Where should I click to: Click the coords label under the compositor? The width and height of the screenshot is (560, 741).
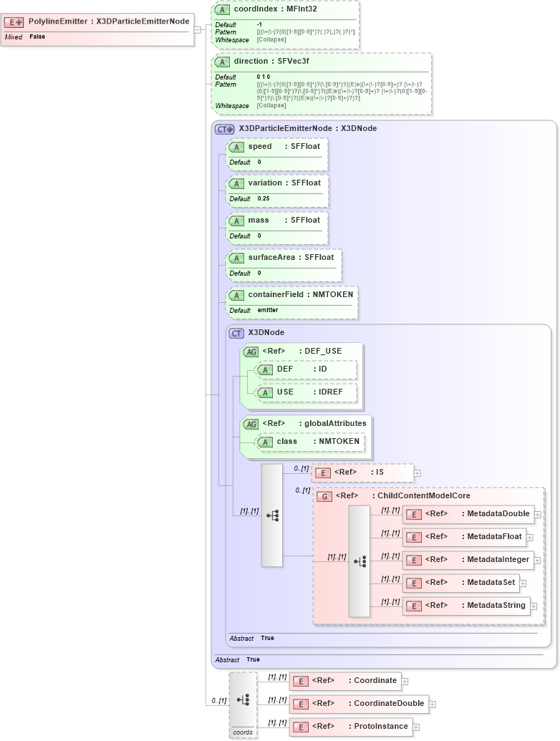(243, 732)
